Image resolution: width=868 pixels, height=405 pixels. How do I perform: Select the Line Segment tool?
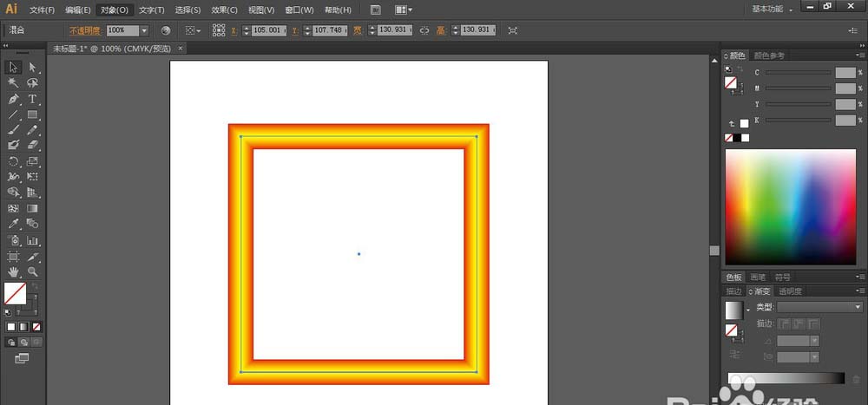(x=14, y=114)
